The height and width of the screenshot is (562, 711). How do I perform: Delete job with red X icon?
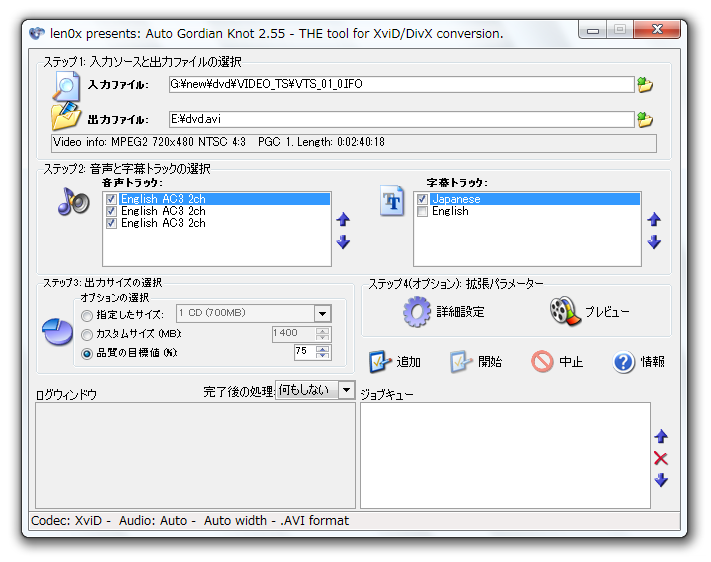click(661, 459)
